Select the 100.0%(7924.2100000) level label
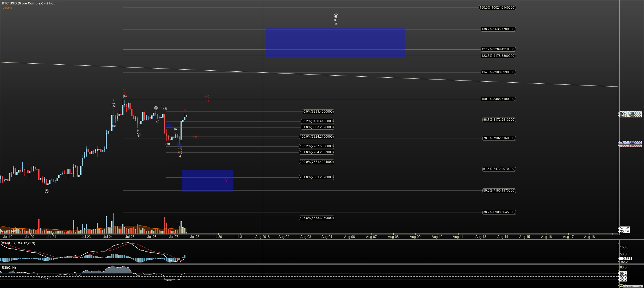Viewport: 644px width, 288px height. 317,137
